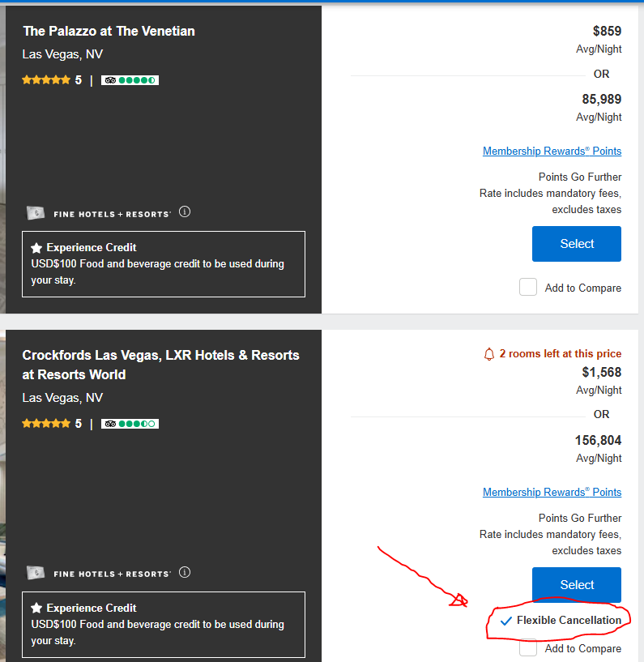Check Add to Compare for Crockfords Las Vegas

pyautogui.click(x=528, y=648)
